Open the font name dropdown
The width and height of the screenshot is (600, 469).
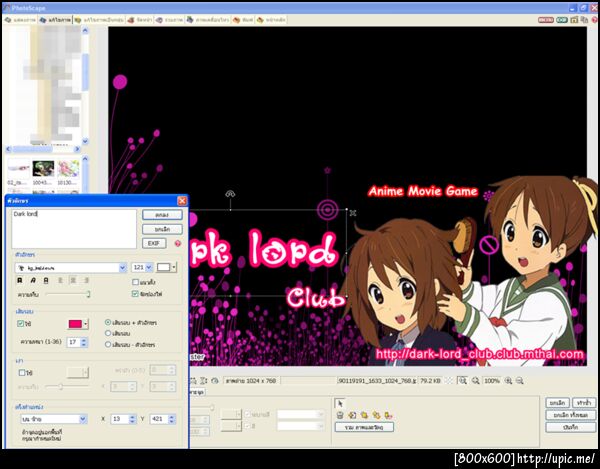pyautogui.click(x=122, y=268)
